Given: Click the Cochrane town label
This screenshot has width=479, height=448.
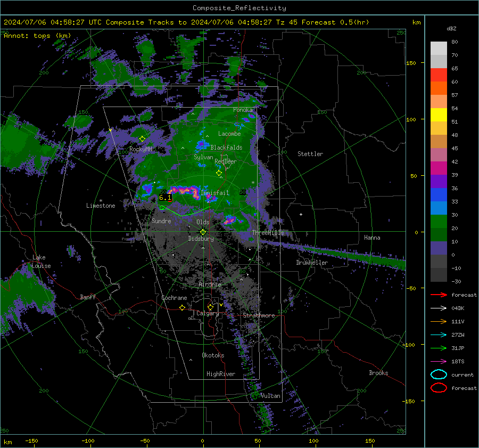Looking at the screenshot, I should (174, 298).
